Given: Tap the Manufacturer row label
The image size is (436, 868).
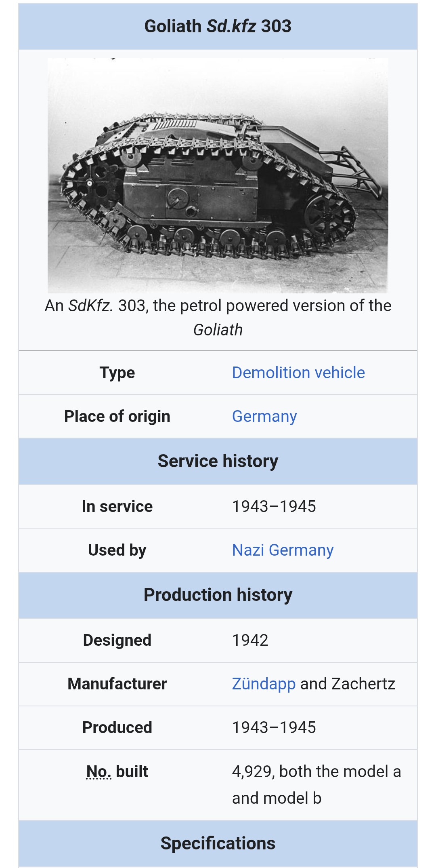Looking at the screenshot, I should 117,684.
